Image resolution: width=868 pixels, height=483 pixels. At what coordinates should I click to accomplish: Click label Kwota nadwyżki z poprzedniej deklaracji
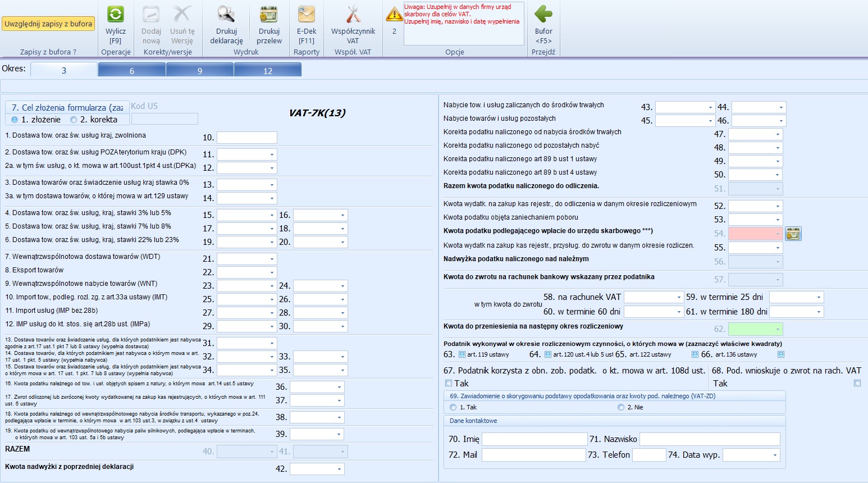[x=70, y=467]
